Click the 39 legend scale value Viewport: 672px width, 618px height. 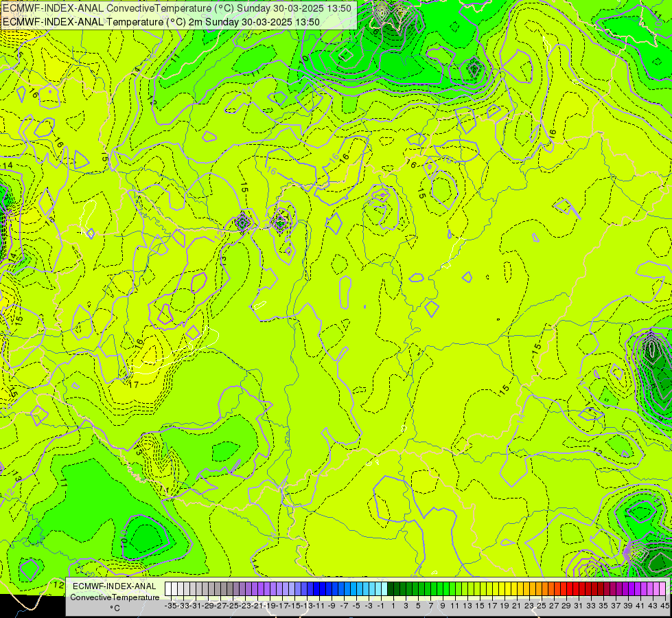[627, 606]
